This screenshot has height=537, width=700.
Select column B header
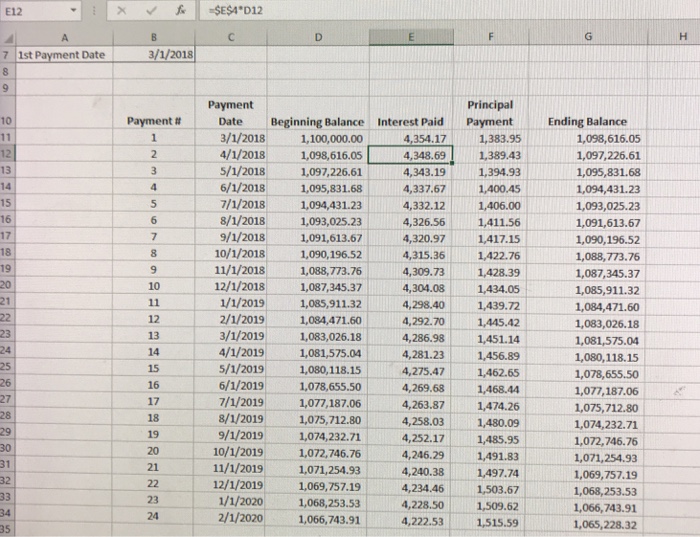click(x=154, y=37)
